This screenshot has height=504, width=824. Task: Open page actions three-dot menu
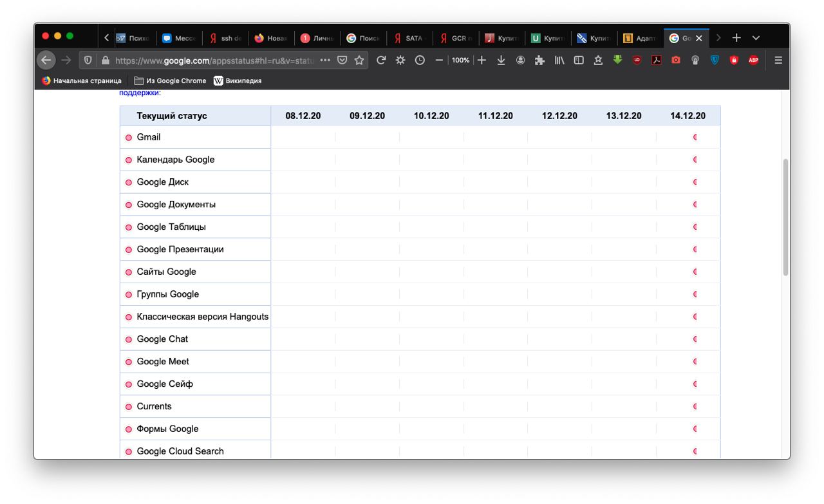[325, 61]
